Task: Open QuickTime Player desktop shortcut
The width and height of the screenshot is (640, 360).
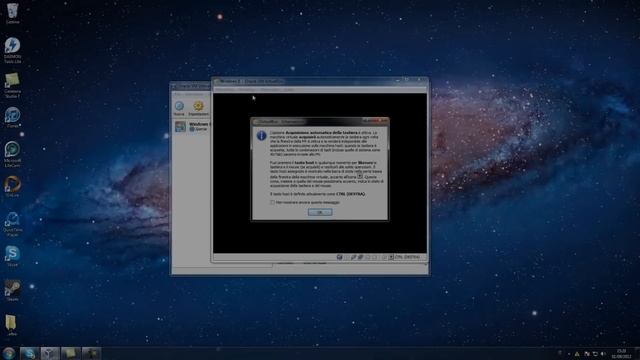Action: [x=12, y=224]
